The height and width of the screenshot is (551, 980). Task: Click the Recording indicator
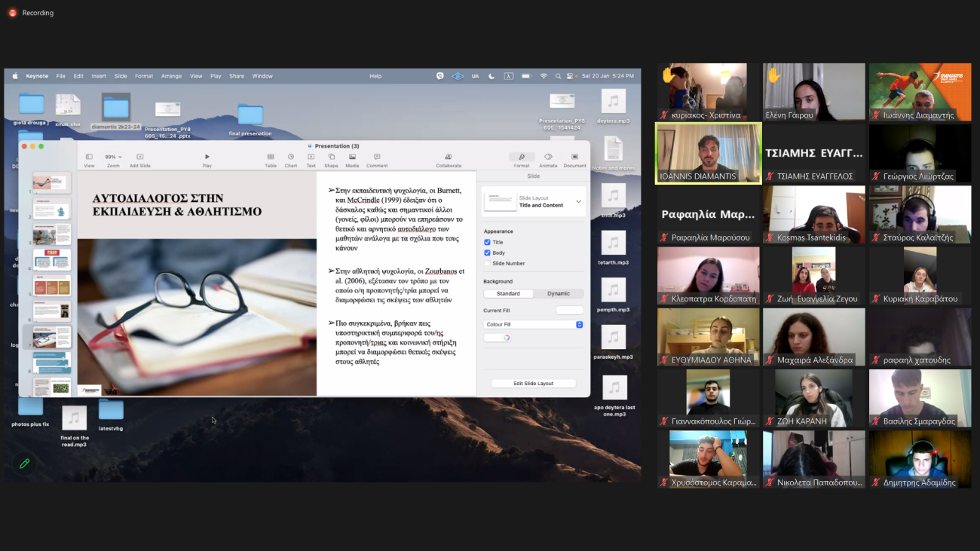(x=31, y=13)
